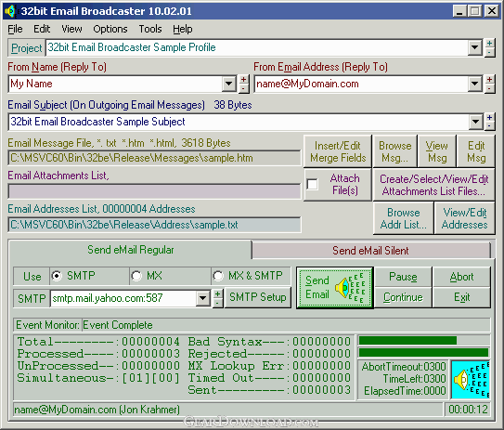
Task: Click plus stepper beside Project dropdown
Action: (489, 44)
